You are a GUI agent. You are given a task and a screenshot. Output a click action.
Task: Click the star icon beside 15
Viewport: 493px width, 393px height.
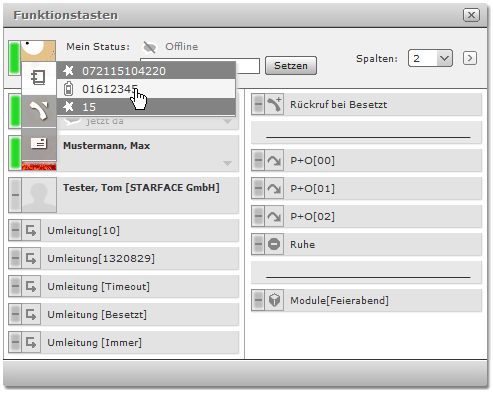(x=68, y=107)
